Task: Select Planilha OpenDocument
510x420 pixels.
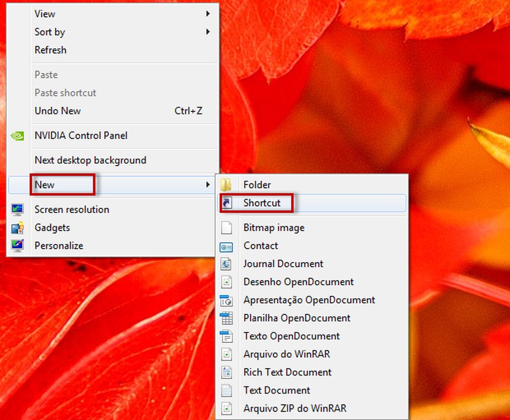Action: [x=311, y=318]
